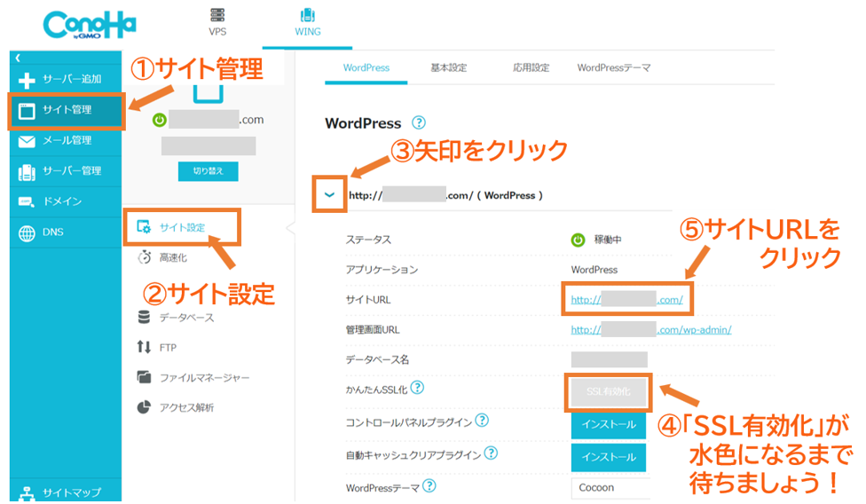Open the wp-admin management URL link

pyautogui.click(x=650, y=330)
